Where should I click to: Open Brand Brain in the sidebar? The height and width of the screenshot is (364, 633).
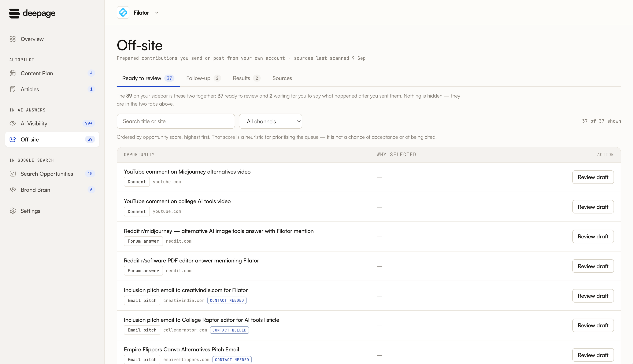(52, 190)
